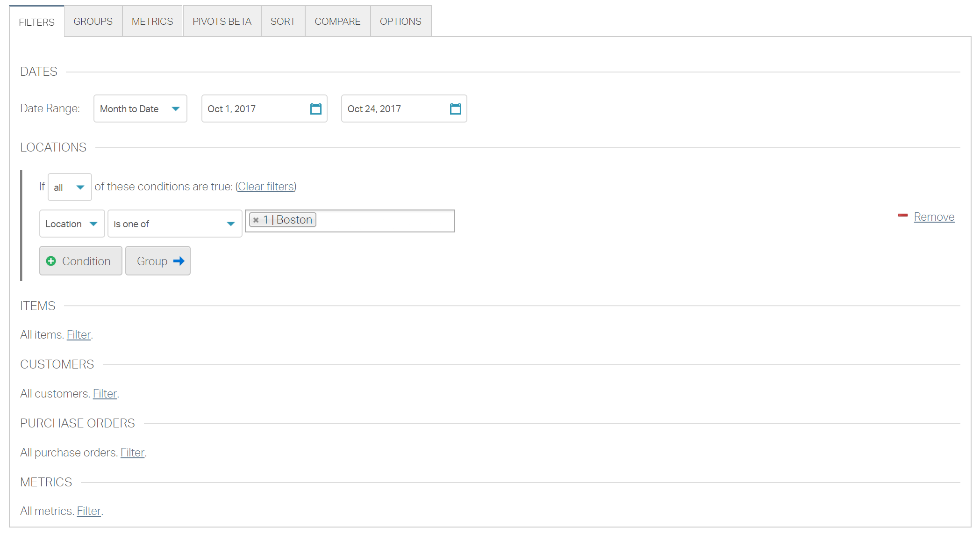Screen dimensions: 980x535
Task: Open the 'is one of' operator dropdown
Action: tap(174, 224)
